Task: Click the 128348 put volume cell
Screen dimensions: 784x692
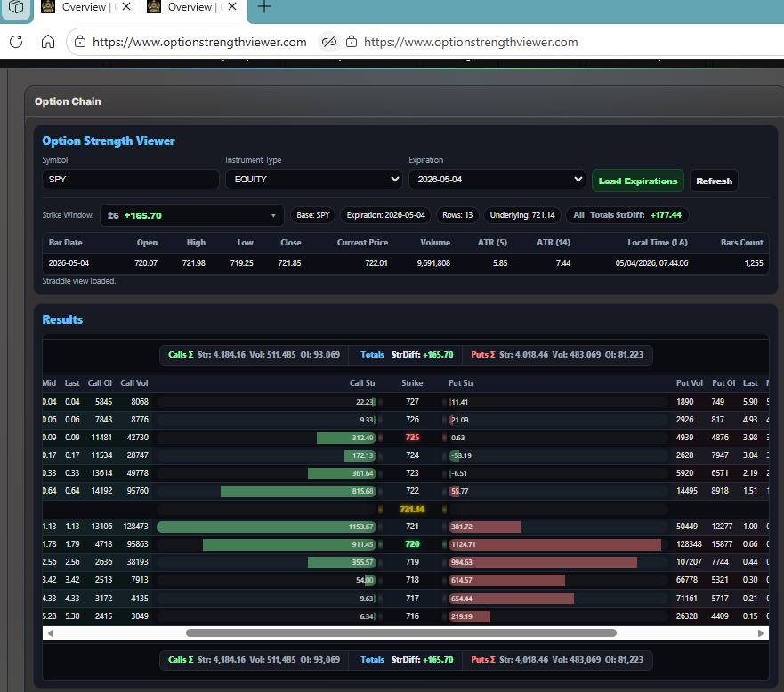Action: [x=689, y=544]
